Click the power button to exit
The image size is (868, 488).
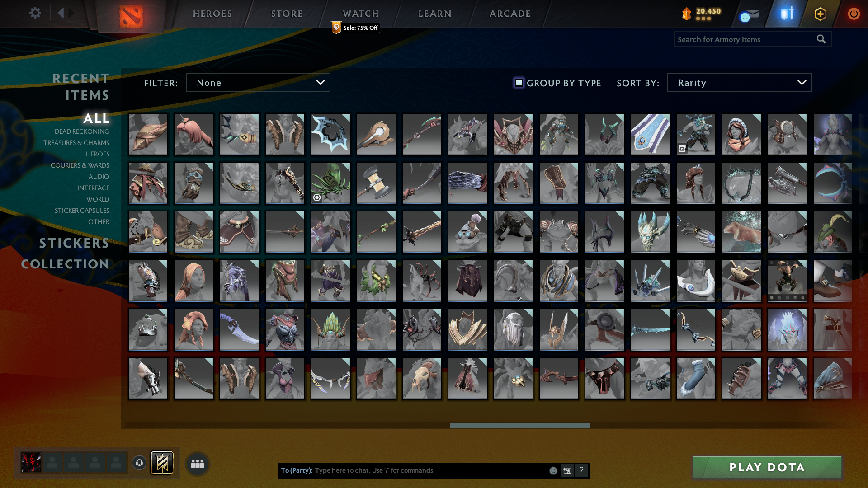pos(854,14)
